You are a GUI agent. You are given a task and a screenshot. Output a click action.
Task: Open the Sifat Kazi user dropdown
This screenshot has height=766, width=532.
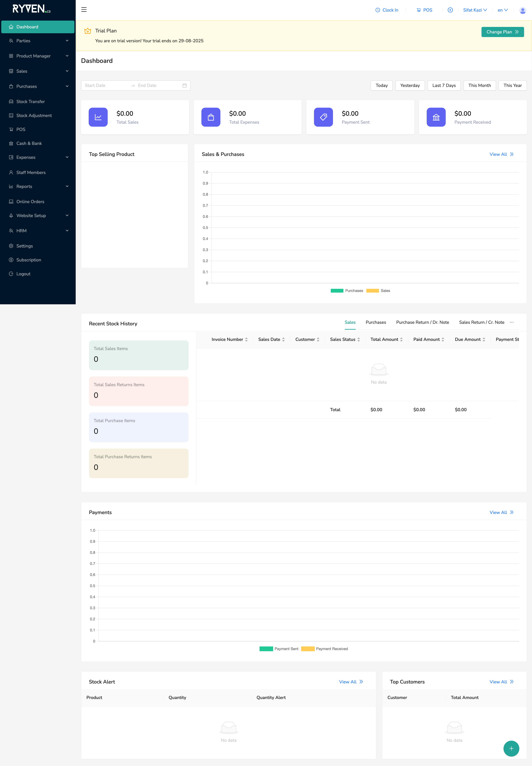(475, 10)
